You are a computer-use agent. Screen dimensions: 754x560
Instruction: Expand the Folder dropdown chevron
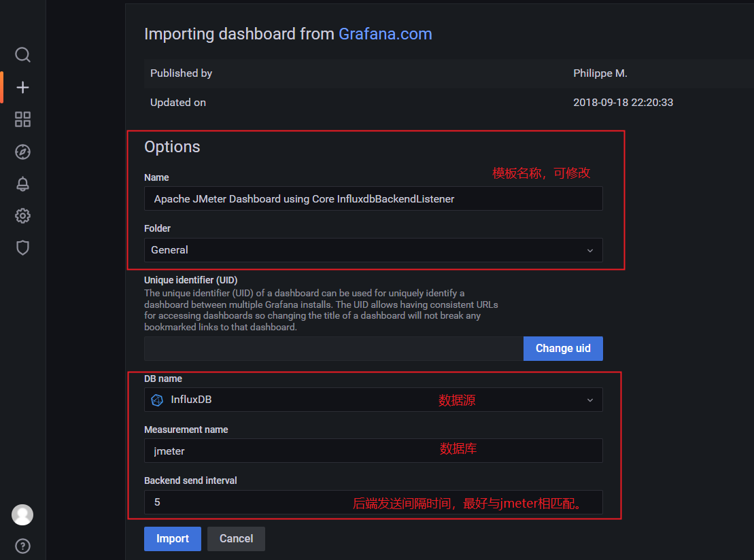[x=590, y=251]
